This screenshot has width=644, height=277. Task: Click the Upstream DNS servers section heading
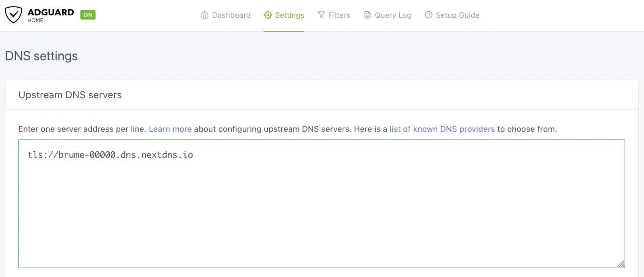click(x=70, y=95)
